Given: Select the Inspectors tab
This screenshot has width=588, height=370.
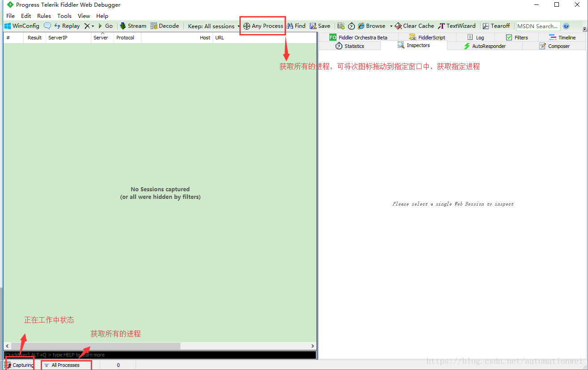Looking at the screenshot, I should coord(413,45).
